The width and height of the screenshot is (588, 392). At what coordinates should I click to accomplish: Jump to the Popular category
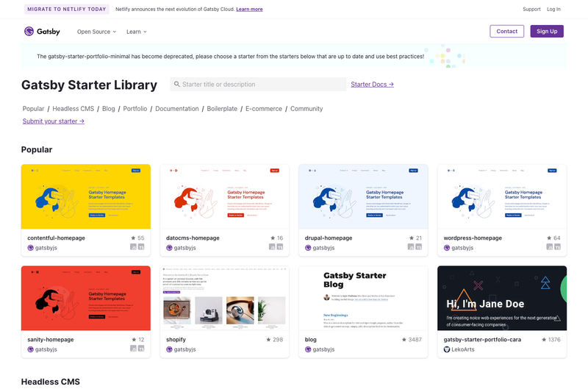[x=33, y=109]
